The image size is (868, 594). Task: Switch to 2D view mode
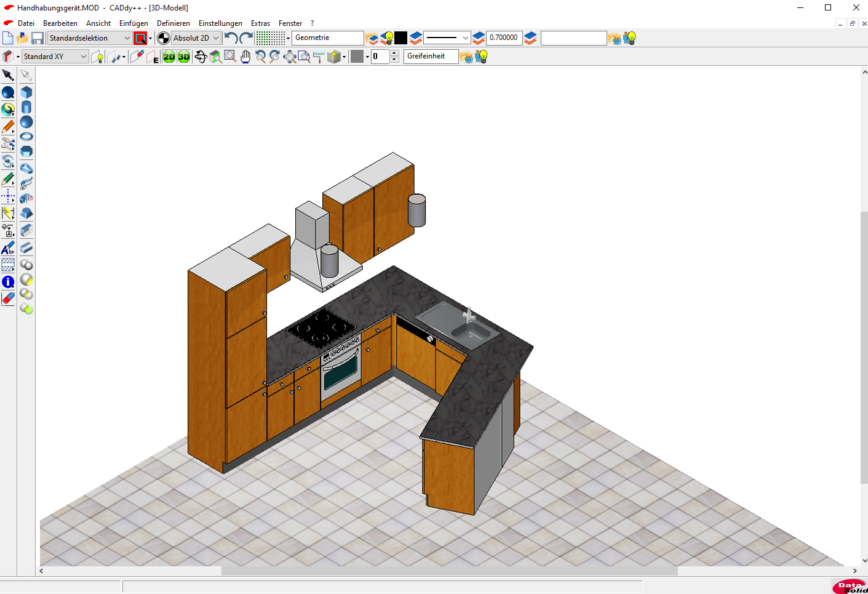[x=169, y=57]
